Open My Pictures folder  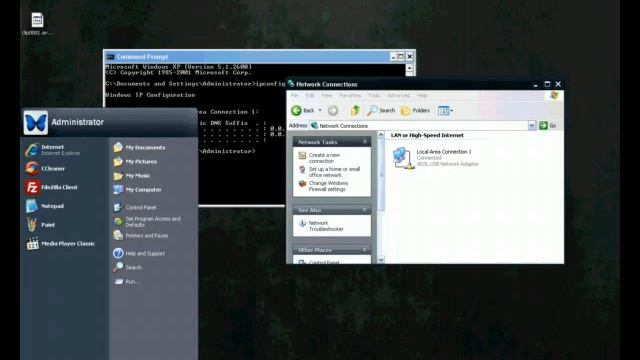pos(136,162)
